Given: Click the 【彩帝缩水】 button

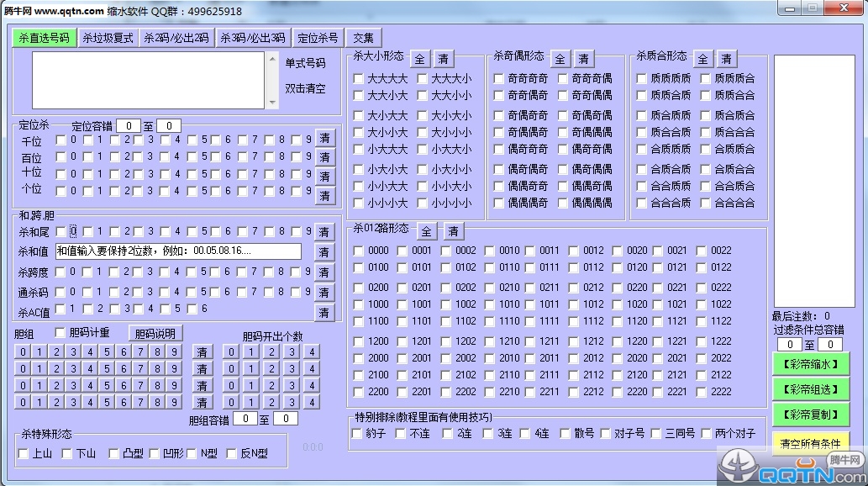Looking at the screenshot, I should pyautogui.click(x=810, y=363).
